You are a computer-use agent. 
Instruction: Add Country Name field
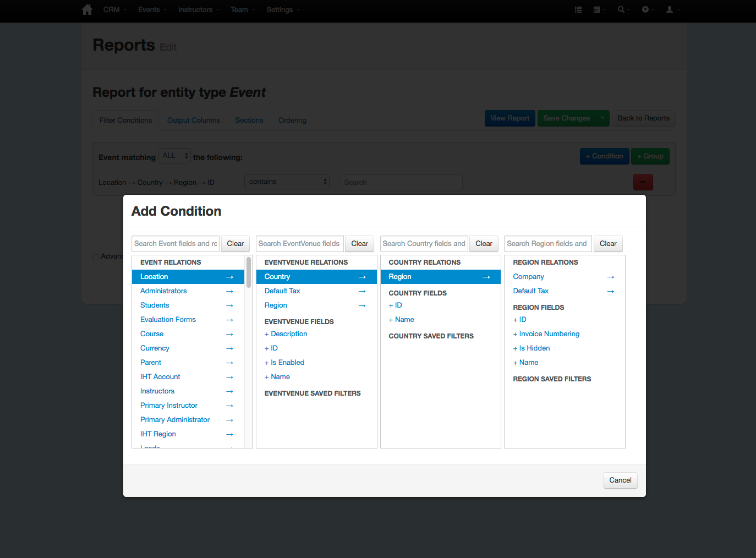tap(401, 320)
